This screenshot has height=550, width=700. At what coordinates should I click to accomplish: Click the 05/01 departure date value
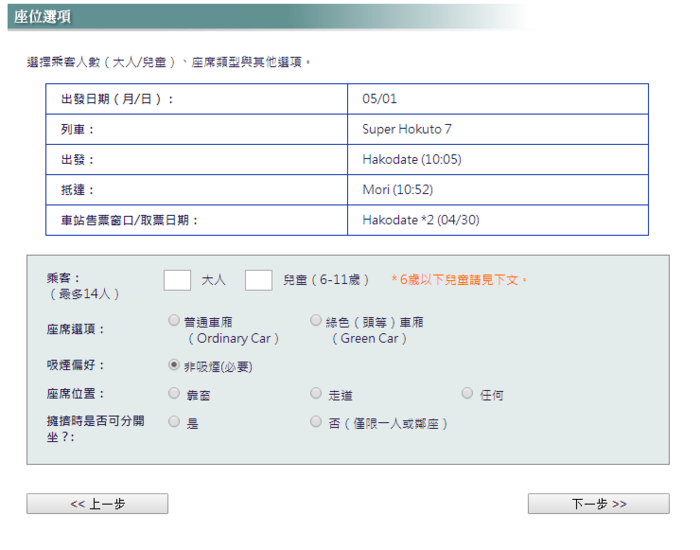click(379, 99)
